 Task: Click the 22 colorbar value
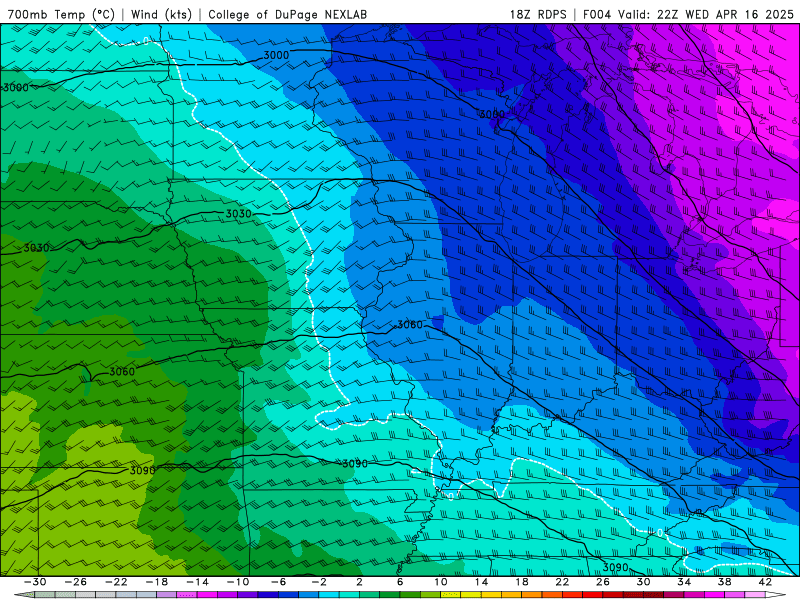562,582
